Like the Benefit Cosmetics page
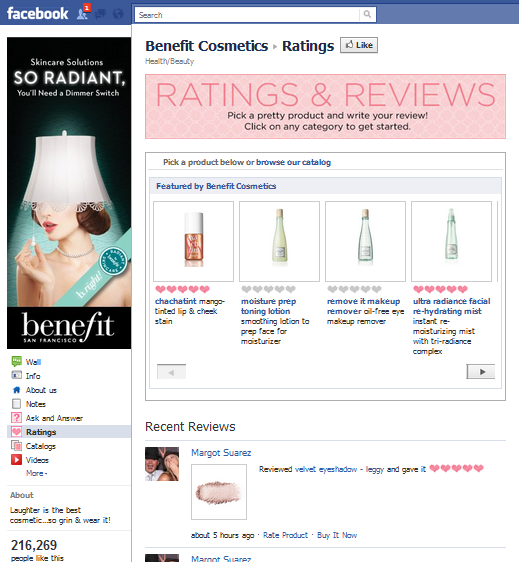Screen dimensions: 519x562 (359, 45)
